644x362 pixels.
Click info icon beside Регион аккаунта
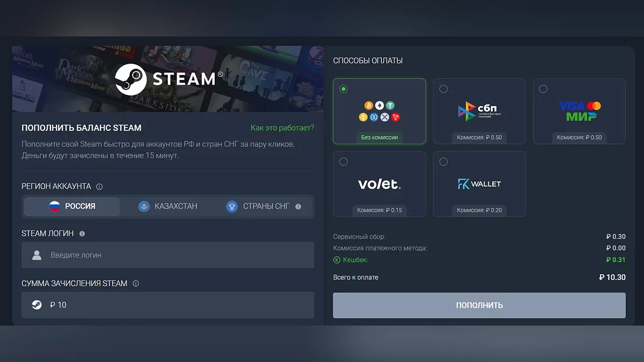(99, 187)
